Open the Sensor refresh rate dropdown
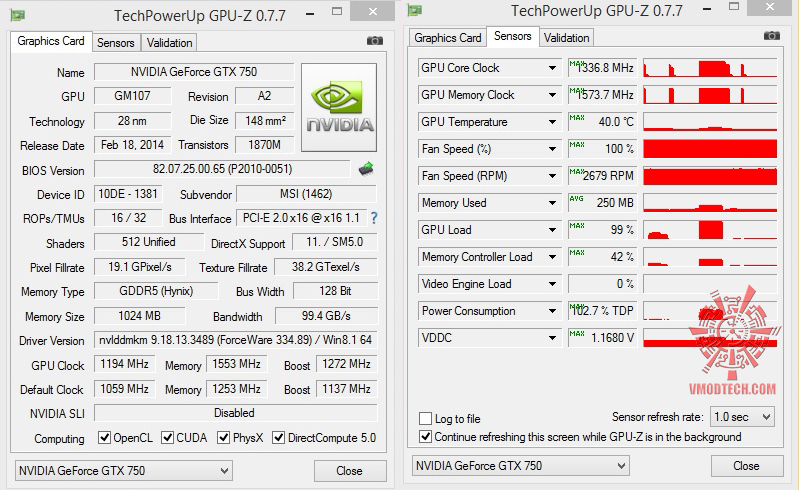The width and height of the screenshot is (800, 493). pyautogui.click(x=743, y=417)
